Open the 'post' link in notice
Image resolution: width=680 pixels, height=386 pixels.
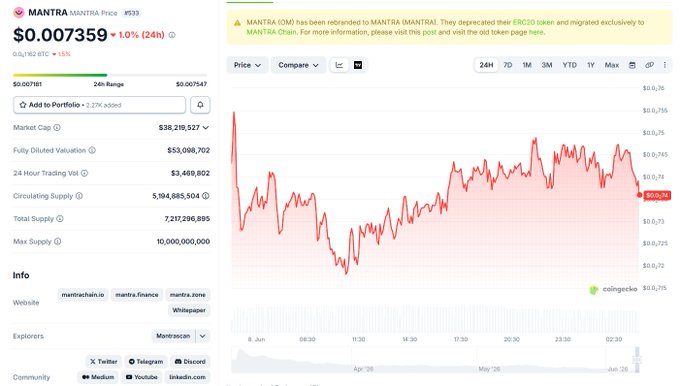pyautogui.click(x=429, y=32)
